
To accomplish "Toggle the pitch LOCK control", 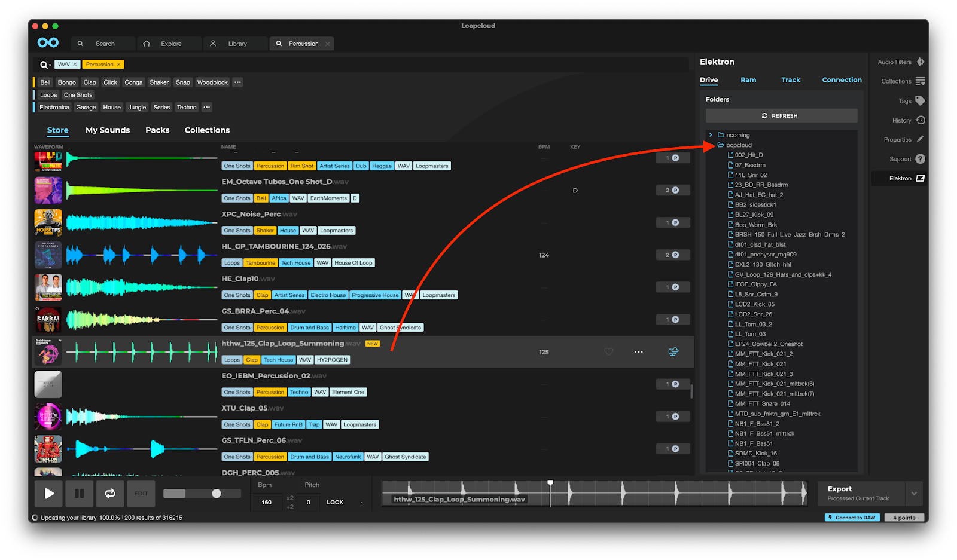I will pos(335,502).
